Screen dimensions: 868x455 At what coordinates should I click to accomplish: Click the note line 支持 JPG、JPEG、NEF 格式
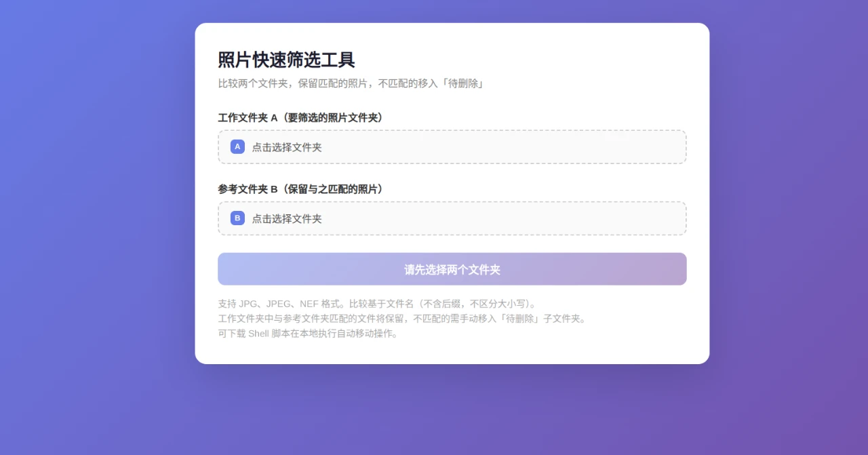pos(378,304)
